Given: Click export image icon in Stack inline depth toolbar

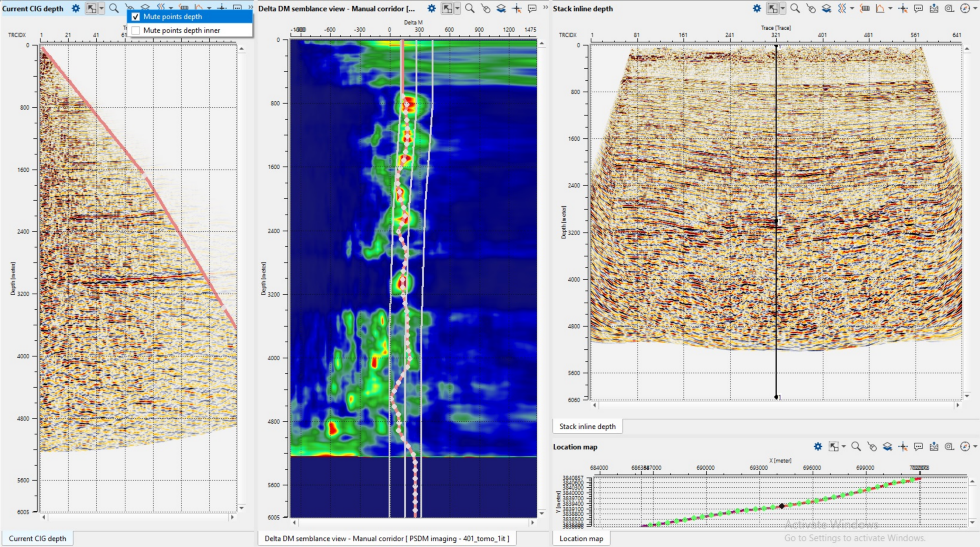Looking at the screenshot, I should pos(934,8).
